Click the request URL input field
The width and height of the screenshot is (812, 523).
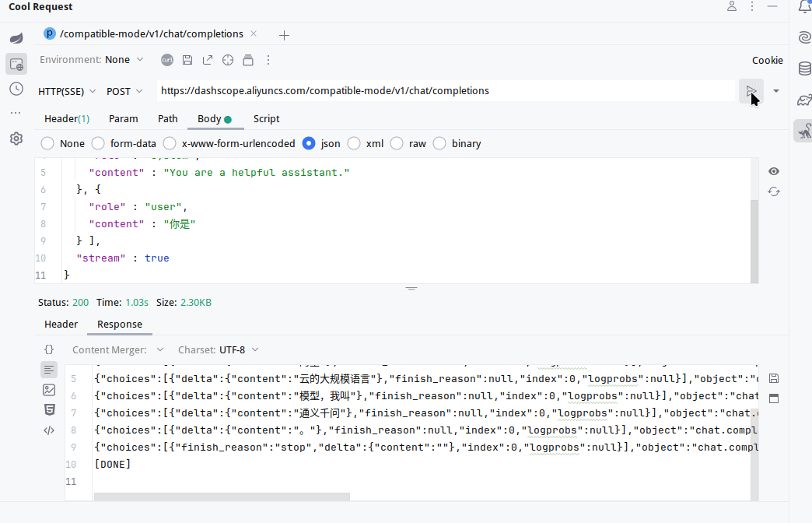click(443, 91)
